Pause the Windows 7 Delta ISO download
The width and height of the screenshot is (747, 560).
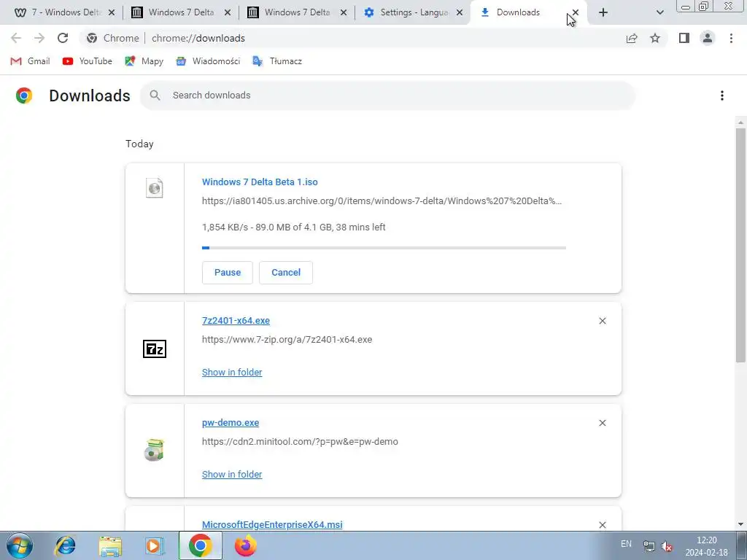[228, 273]
